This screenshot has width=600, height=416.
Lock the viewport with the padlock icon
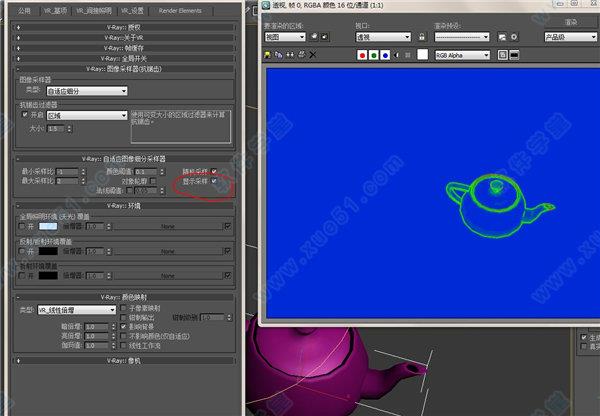tap(421, 37)
